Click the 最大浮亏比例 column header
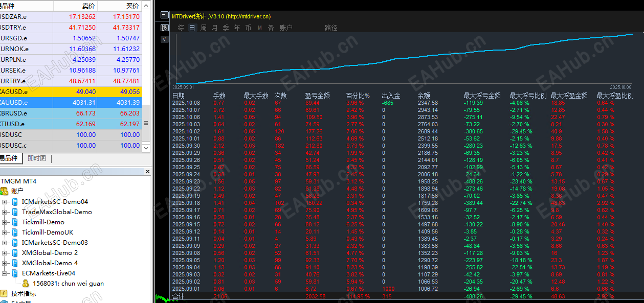This screenshot has width=644, height=303. [528, 96]
